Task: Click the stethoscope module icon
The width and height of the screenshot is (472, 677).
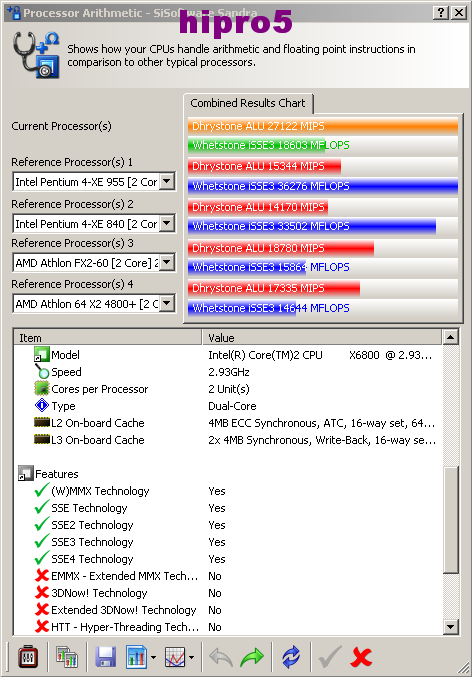Action: [36, 55]
